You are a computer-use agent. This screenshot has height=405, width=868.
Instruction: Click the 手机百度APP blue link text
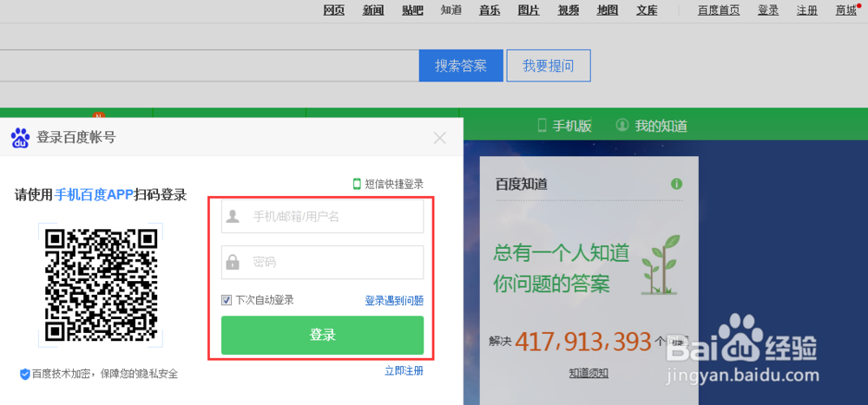(95, 195)
